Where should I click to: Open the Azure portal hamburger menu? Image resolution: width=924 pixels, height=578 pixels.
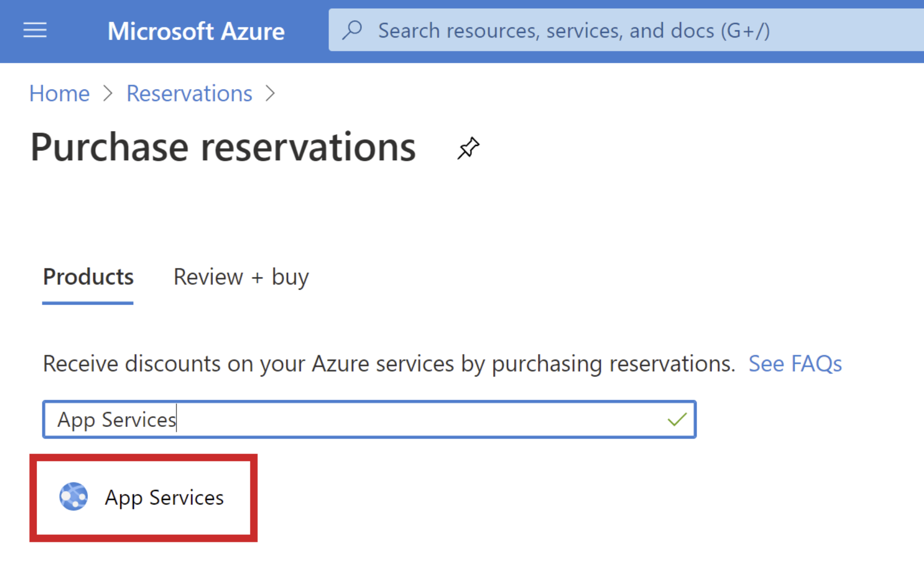[34, 30]
